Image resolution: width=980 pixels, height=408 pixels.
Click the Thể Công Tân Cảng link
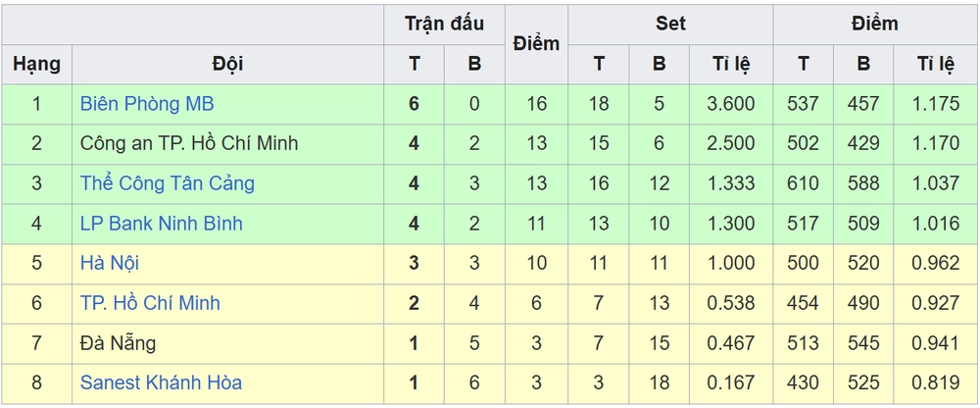point(167,183)
